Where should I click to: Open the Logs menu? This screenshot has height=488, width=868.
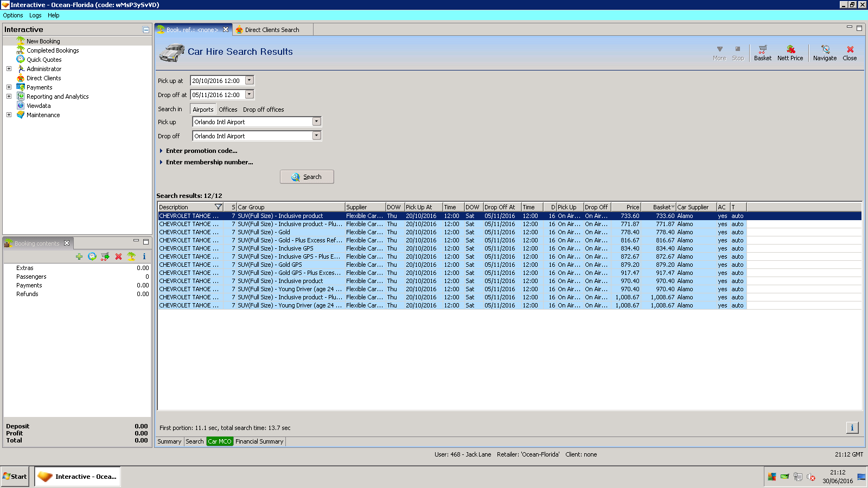click(x=35, y=15)
